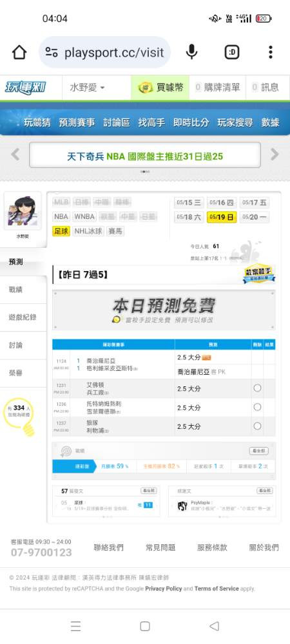Go to next banner with right arrow
Image resolution: width=290 pixels, height=644 pixels.
pyautogui.click(x=275, y=155)
